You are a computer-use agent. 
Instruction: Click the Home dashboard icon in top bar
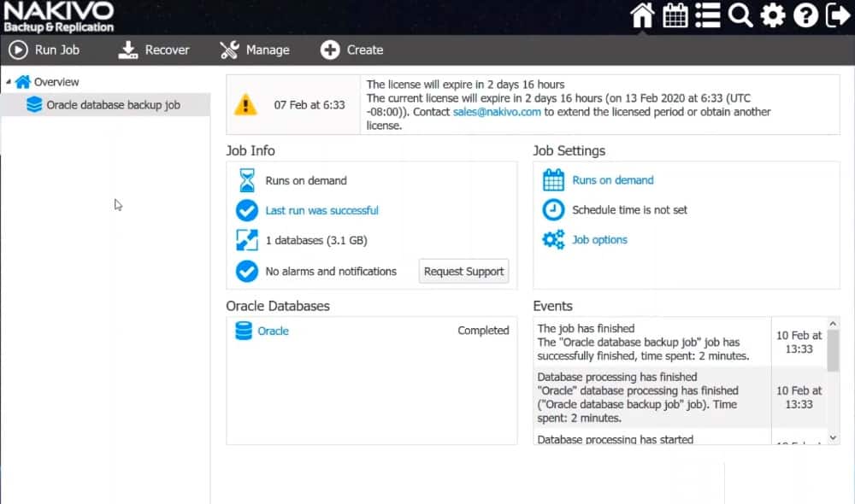coord(642,15)
